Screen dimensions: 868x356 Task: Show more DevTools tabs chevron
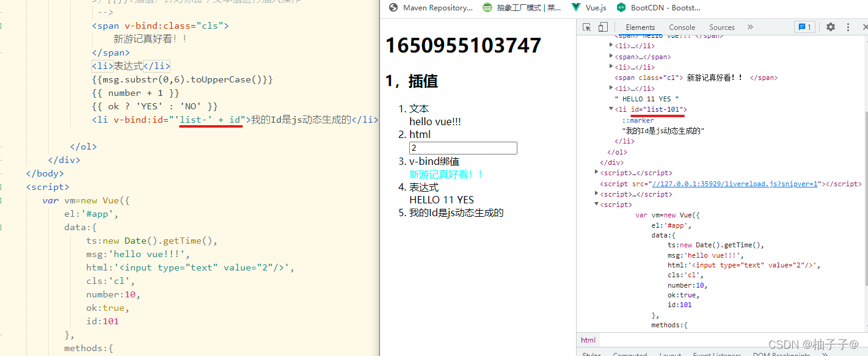(750, 27)
